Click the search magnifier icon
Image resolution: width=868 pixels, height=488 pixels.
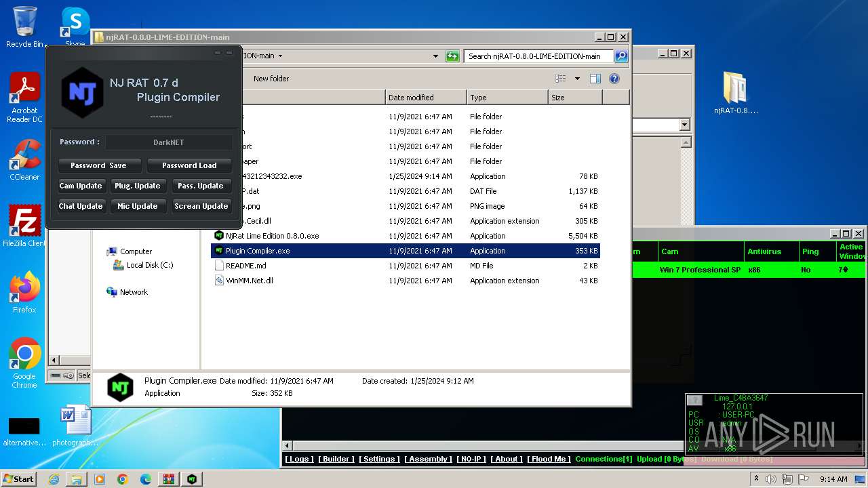click(x=620, y=56)
